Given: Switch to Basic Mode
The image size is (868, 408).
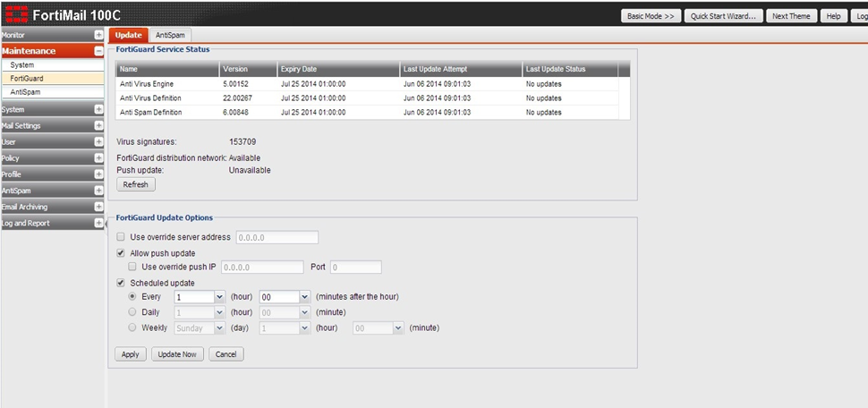Looking at the screenshot, I should pos(651,16).
